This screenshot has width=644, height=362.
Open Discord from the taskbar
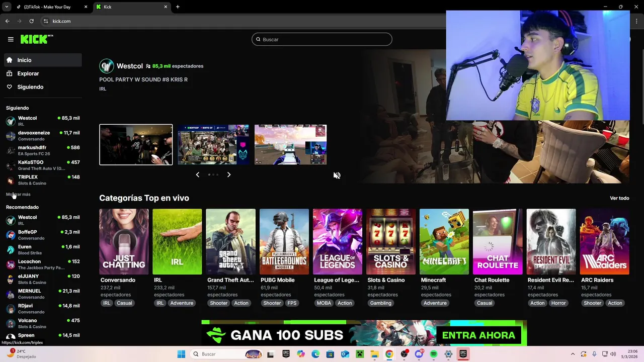click(x=419, y=354)
